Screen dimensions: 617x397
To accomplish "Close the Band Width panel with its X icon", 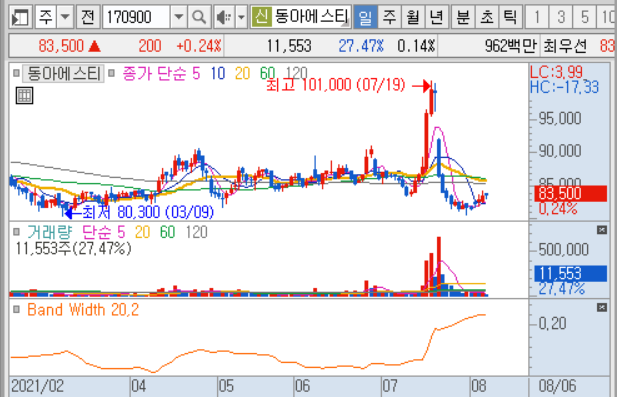I will (x=602, y=307).
